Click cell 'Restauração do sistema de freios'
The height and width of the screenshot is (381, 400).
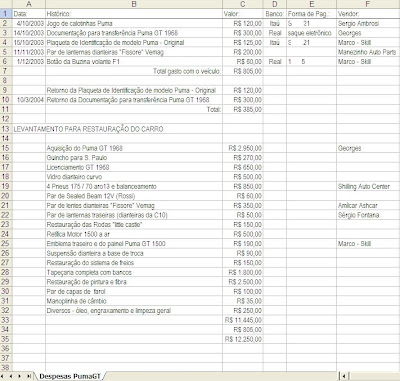(x=134, y=263)
